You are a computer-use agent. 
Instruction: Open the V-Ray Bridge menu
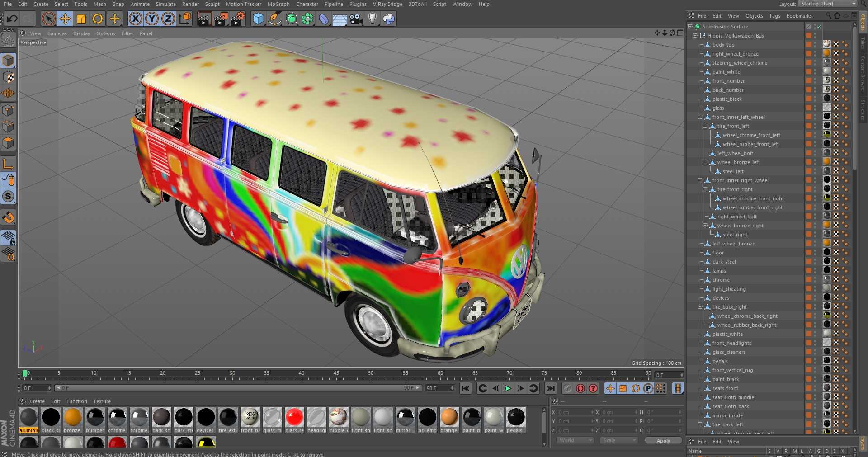(387, 4)
